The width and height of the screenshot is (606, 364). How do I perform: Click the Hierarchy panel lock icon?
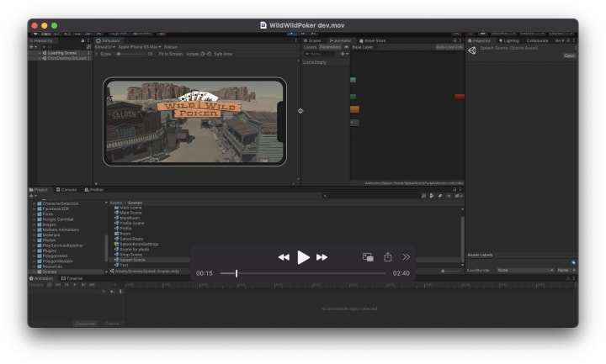[82, 40]
